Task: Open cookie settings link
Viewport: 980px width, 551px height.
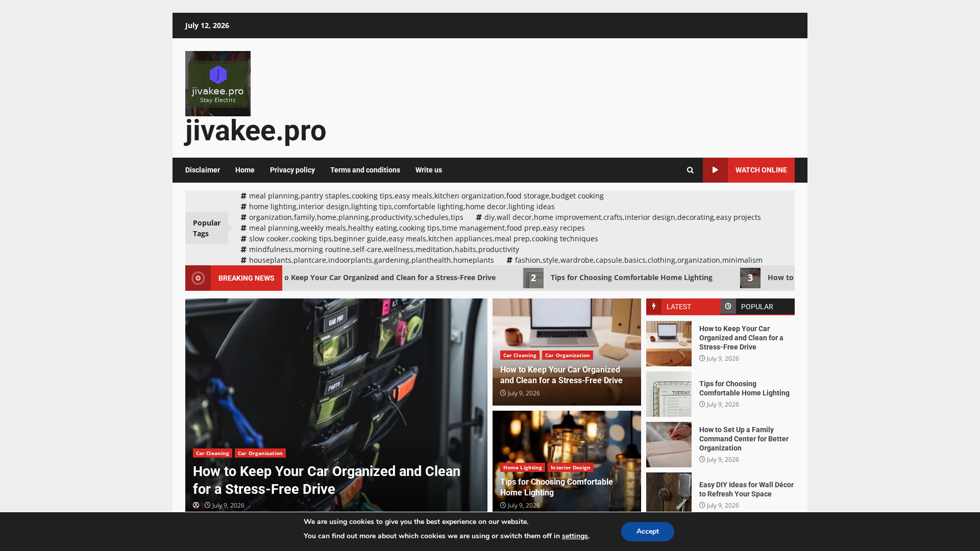Action: (x=575, y=536)
